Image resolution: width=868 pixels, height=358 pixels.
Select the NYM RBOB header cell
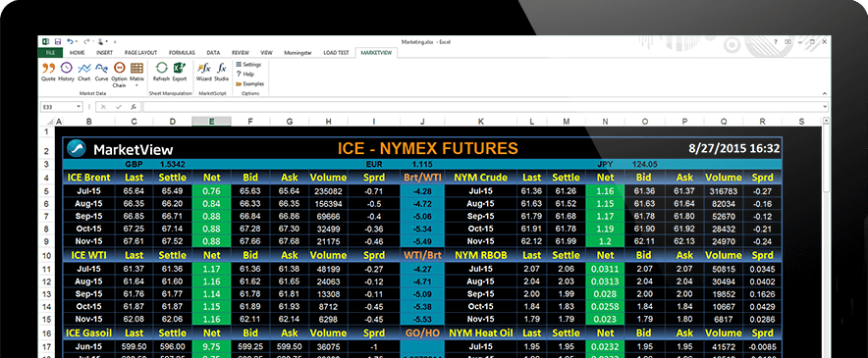point(481,256)
